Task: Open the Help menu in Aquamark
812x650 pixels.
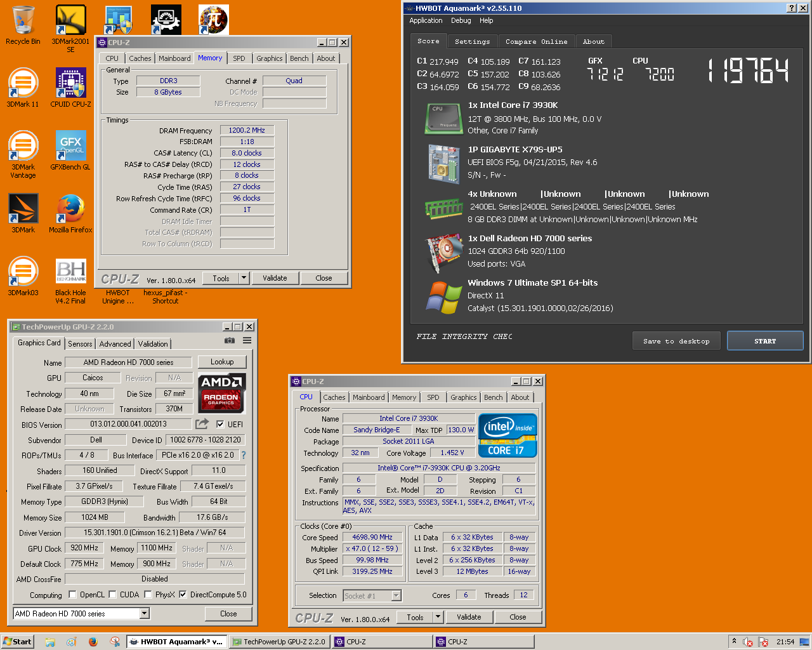Action: tap(487, 20)
